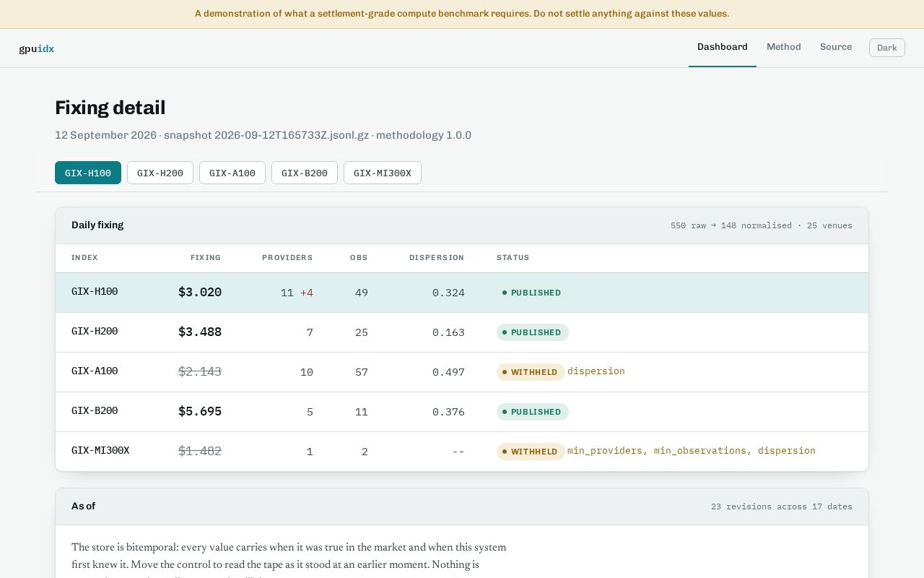The height and width of the screenshot is (578, 924).
Task: Switch to the Dashboard nav tab
Action: 723,47
